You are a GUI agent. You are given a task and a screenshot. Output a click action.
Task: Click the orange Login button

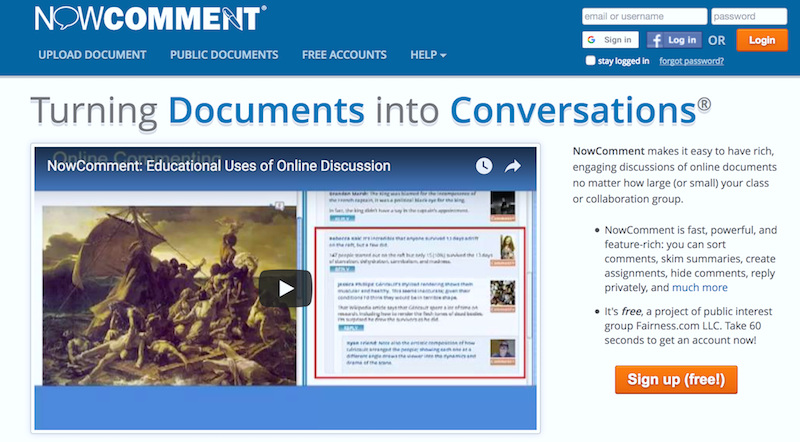pyautogui.click(x=762, y=40)
